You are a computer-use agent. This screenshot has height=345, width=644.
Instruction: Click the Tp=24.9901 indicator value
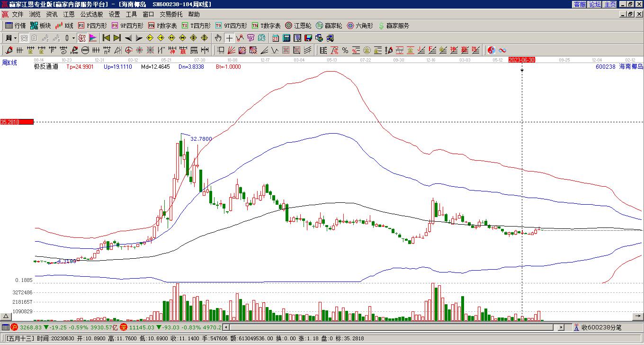pos(80,67)
